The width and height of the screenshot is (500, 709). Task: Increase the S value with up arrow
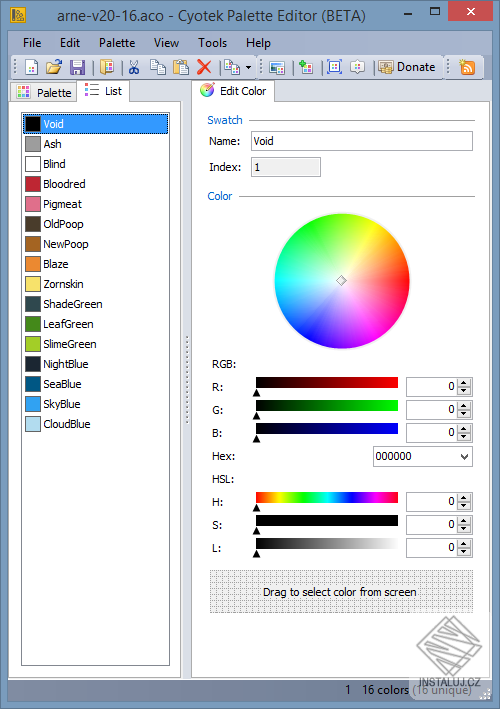(x=464, y=520)
